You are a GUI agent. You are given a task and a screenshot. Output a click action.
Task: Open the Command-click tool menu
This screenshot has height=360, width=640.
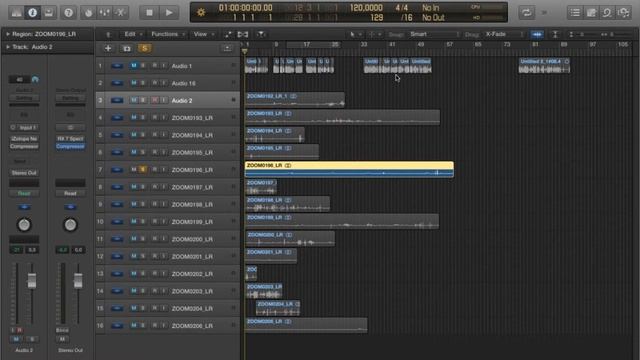click(x=375, y=34)
